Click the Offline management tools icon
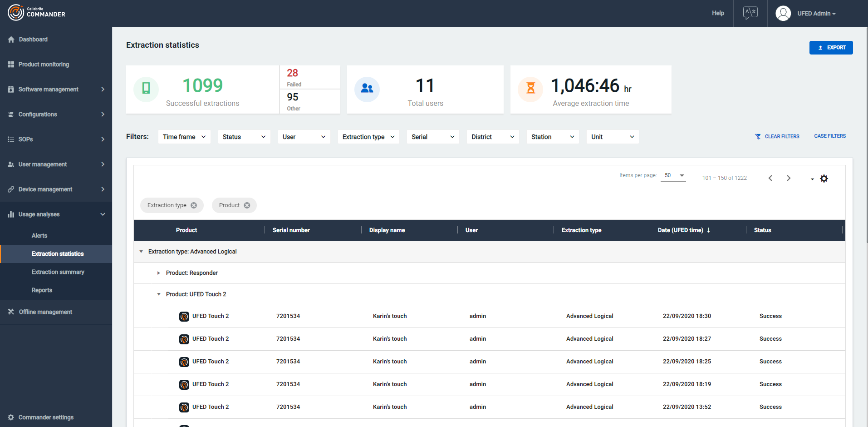The width and height of the screenshot is (868, 427). (x=11, y=312)
